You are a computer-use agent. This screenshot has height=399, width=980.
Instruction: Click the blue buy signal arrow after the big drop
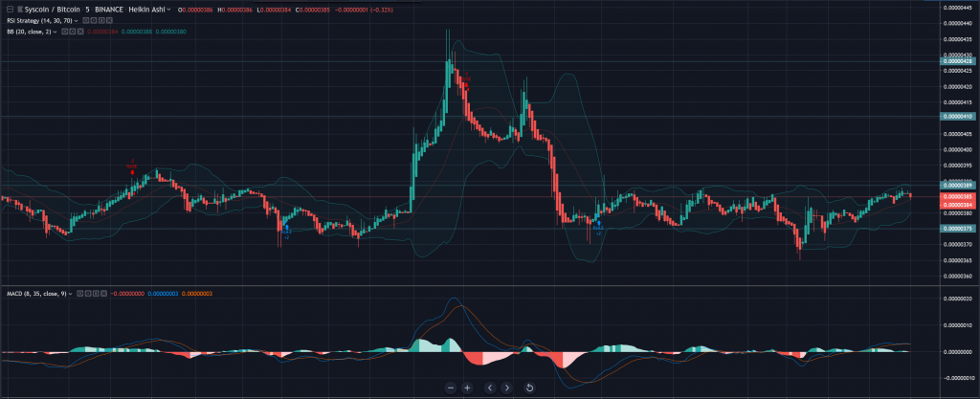tap(599, 222)
